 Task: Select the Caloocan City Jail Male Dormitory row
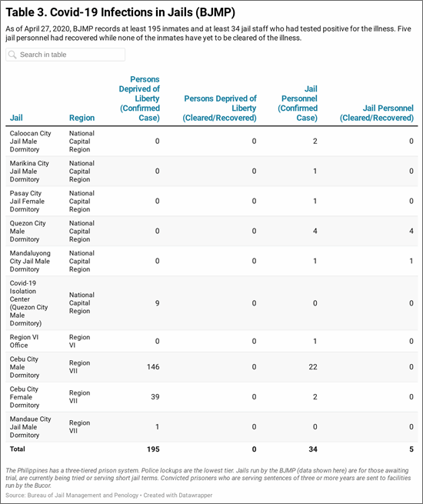(x=211, y=141)
